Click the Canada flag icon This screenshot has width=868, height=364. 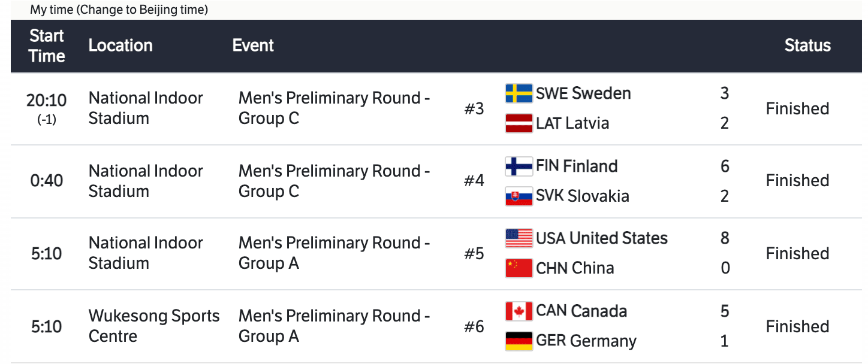(519, 311)
